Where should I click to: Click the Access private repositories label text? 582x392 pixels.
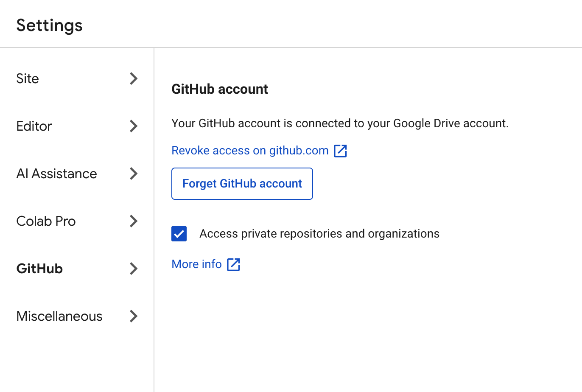coord(319,234)
